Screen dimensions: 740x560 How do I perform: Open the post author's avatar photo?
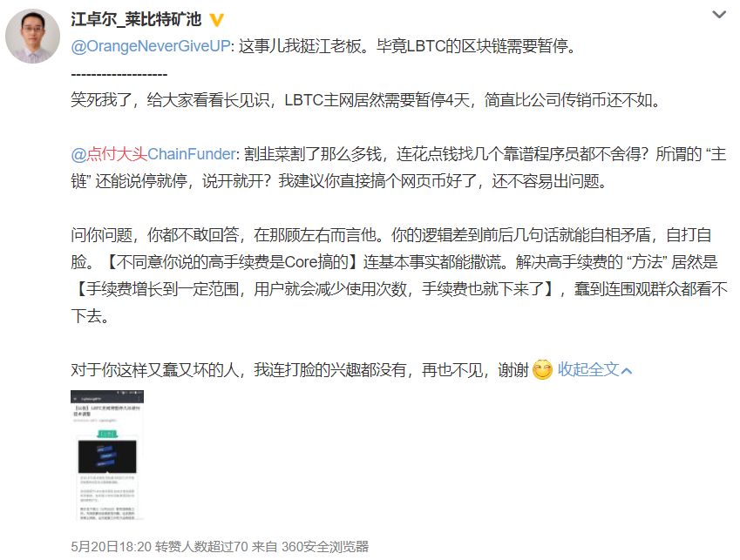pos(32,36)
